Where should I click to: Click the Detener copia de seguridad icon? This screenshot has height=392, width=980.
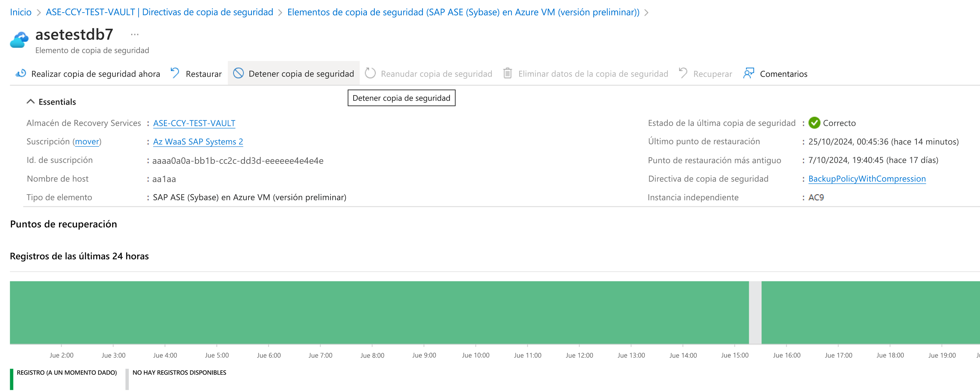[x=239, y=73]
